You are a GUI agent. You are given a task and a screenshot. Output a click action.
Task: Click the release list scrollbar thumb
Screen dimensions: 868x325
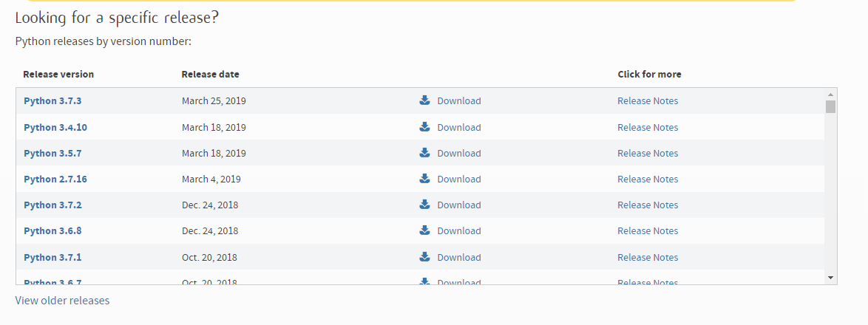(x=830, y=106)
